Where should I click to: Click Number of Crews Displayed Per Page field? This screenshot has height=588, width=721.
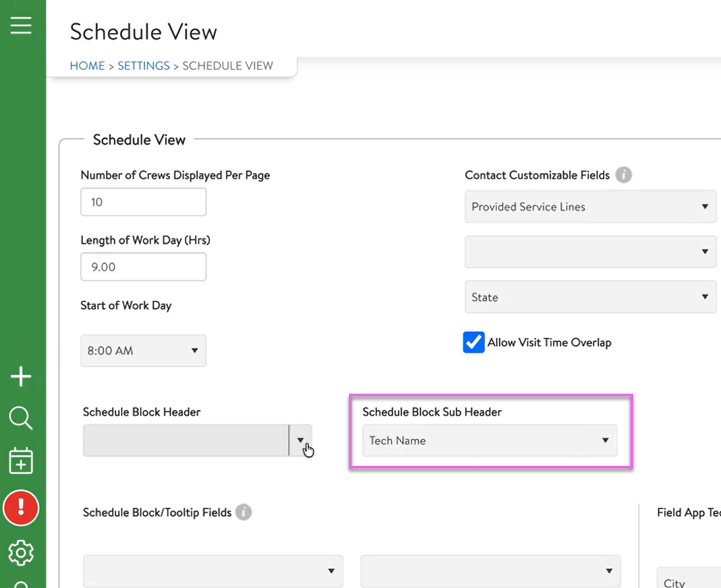pyautogui.click(x=143, y=202)
